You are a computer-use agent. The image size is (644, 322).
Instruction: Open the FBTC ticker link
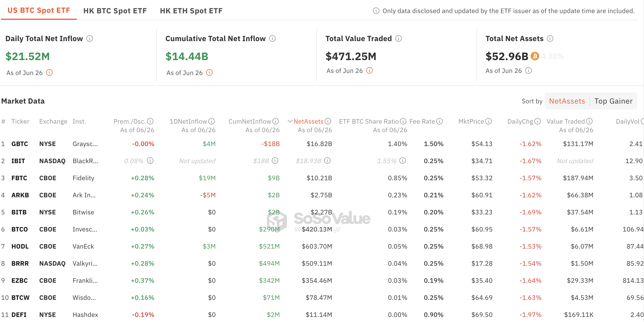pyautogui.click(x=19, y=178)
